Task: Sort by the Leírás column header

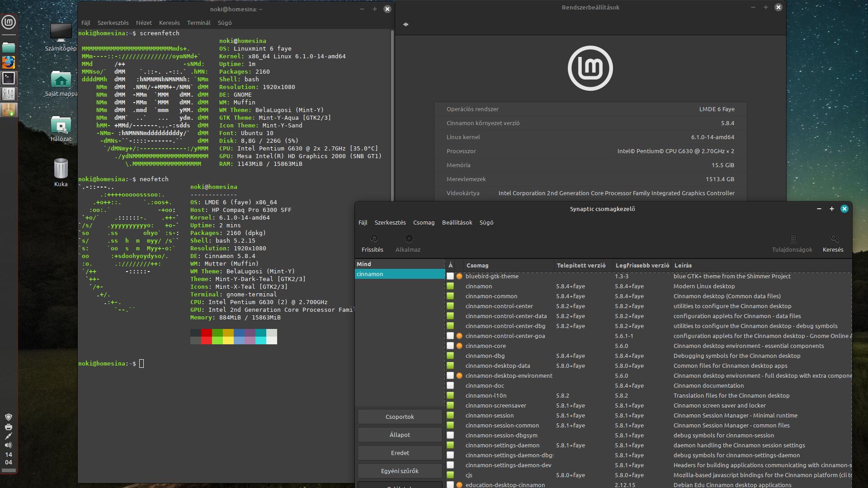Action: click(762, 265)
